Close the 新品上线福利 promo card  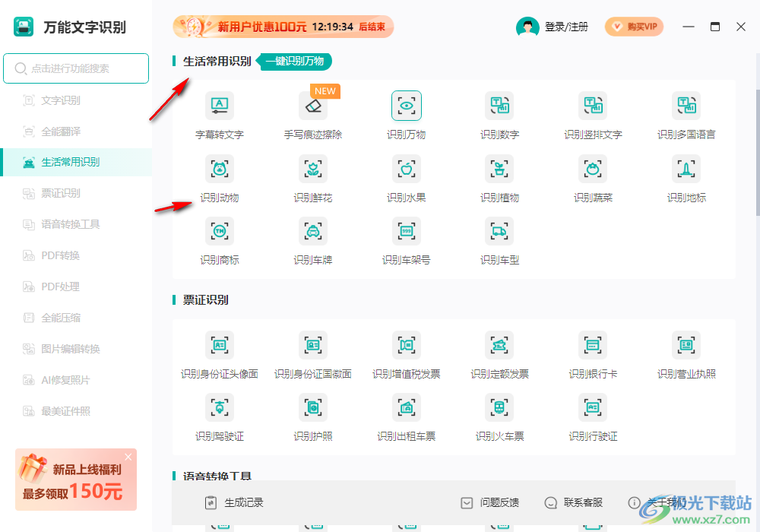(x=128, y=457)
